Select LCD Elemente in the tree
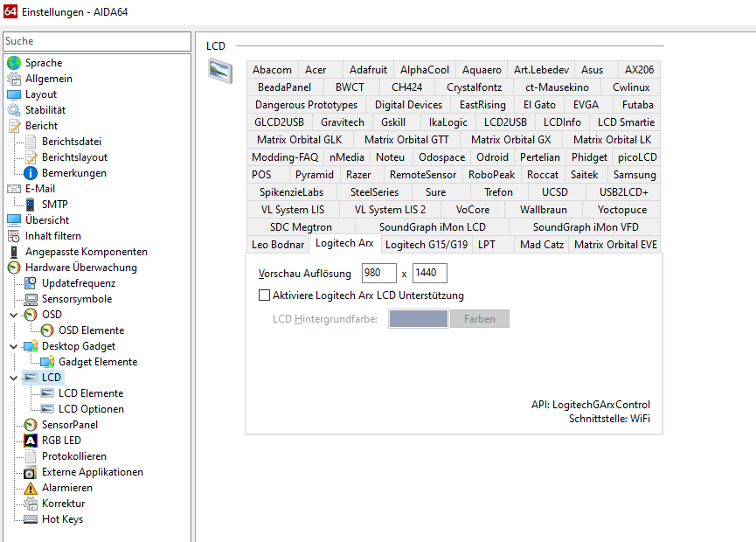 click(x=91, y=393)
